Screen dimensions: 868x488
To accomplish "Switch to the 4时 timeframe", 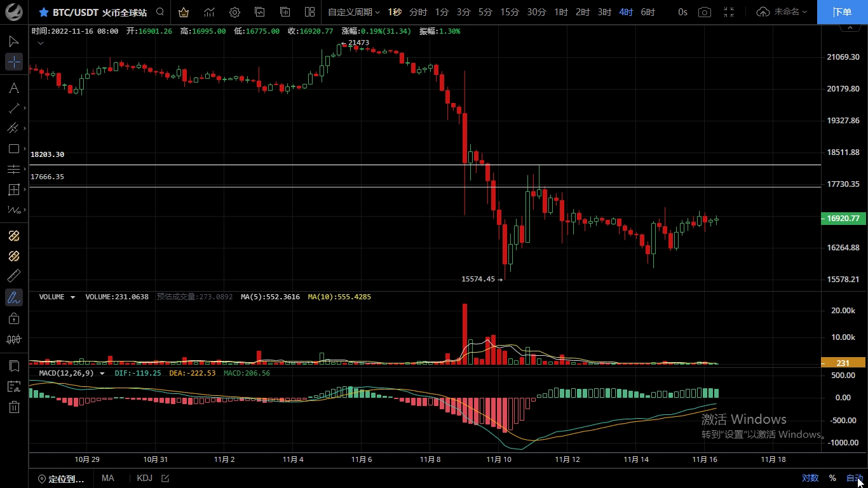I will [x=626, y=12].
